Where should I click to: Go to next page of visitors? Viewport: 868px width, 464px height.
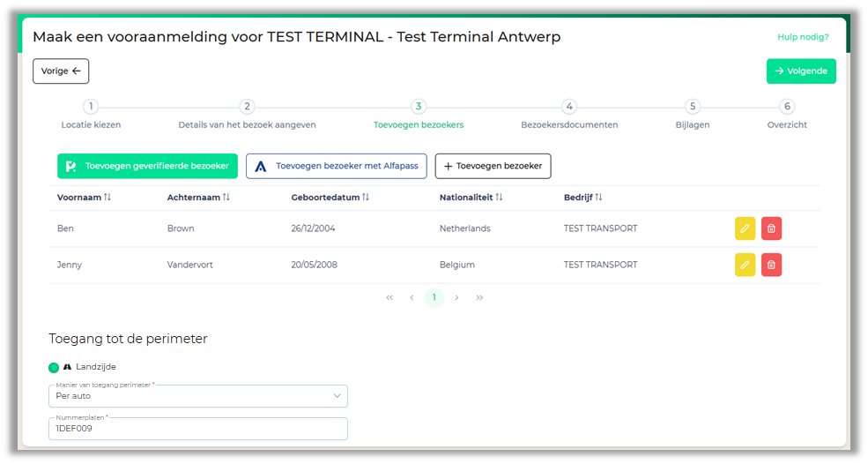click(x=456, y=298)
